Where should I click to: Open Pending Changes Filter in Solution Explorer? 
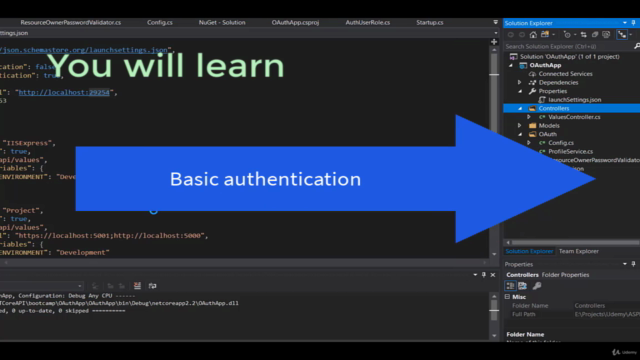[x=567, y=35]
